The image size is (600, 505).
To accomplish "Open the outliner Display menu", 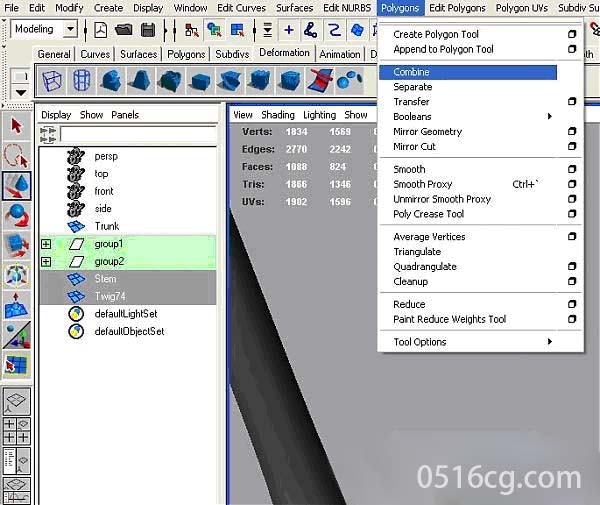I will (56, 115).
